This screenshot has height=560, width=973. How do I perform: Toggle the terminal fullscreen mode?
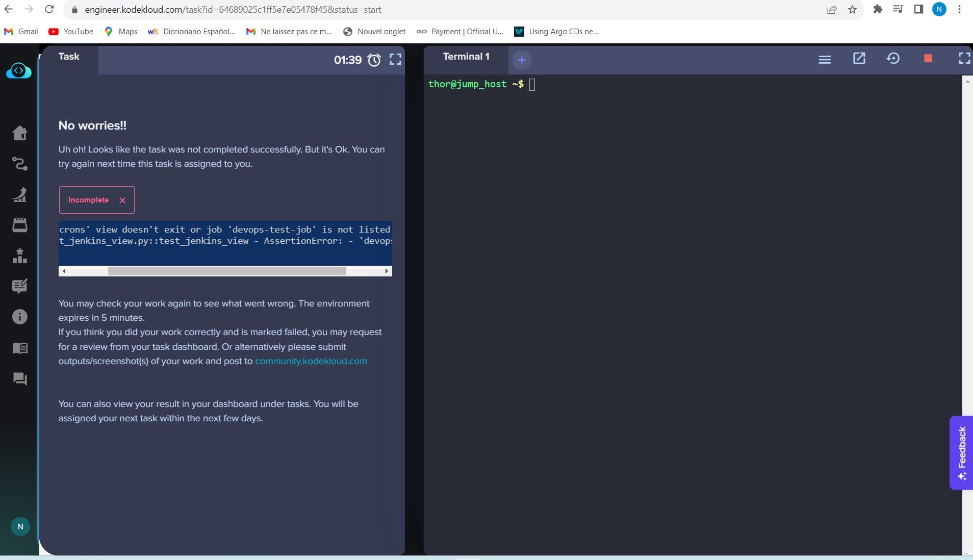[x=964, y=59]
